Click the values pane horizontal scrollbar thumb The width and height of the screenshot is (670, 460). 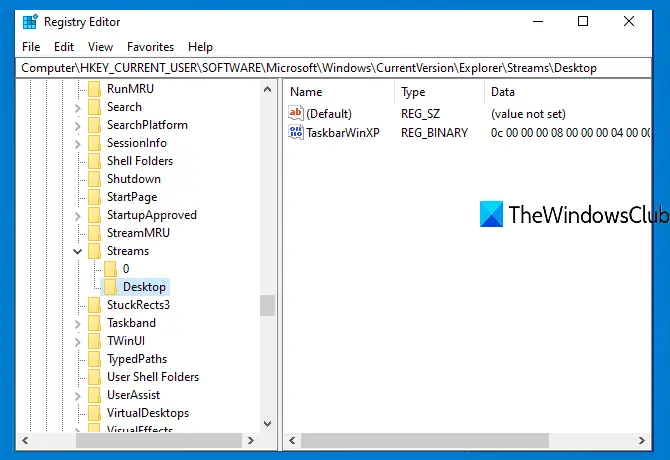(425, 440)
